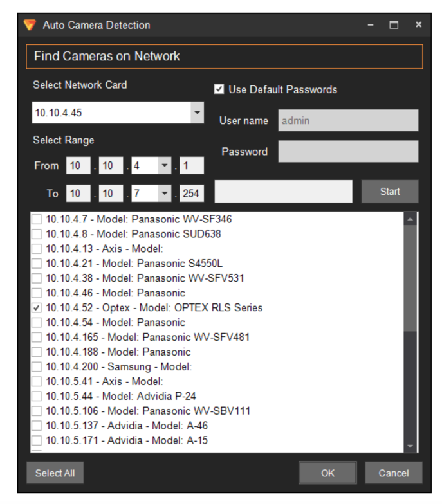Click the From second octet field

[x=111, y=166]
